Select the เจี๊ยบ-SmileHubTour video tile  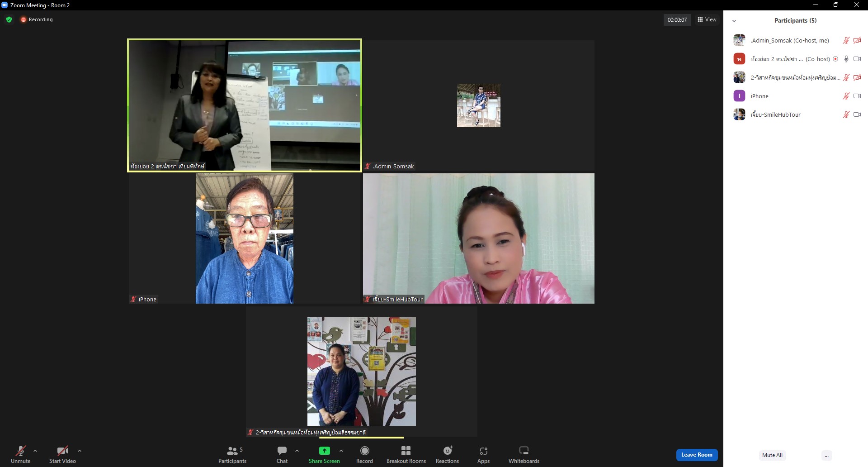(478, 238)
